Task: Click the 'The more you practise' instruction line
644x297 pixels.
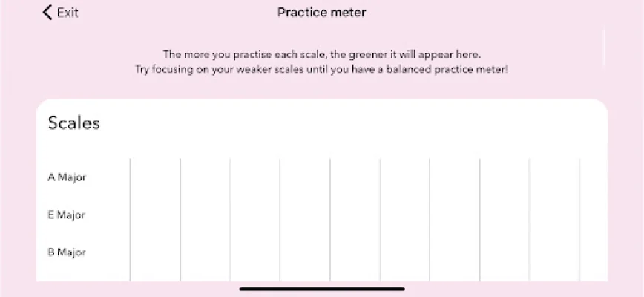Action: pyautogui.click(x=321, y=54)
